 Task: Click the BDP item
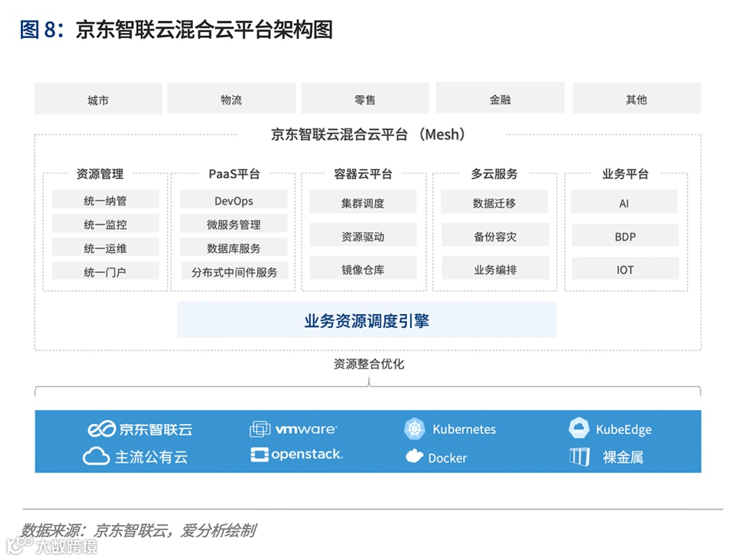pos(625,235)
